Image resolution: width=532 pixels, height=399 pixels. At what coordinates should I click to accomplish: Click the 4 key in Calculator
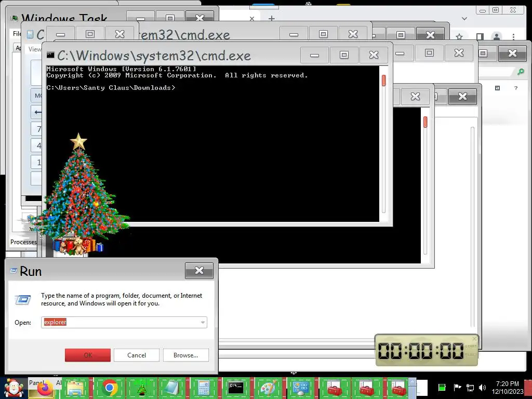coord(37,145)
